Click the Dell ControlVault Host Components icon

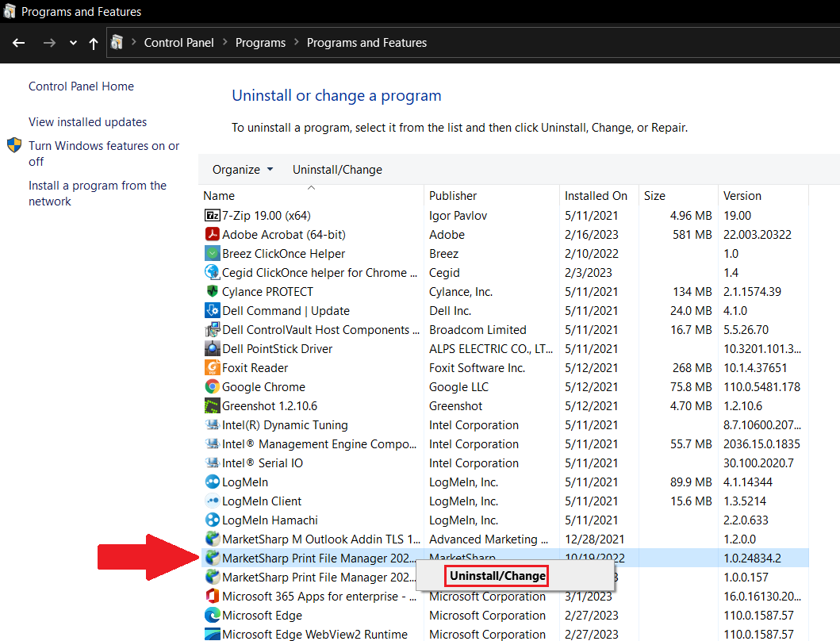(213, 329)
